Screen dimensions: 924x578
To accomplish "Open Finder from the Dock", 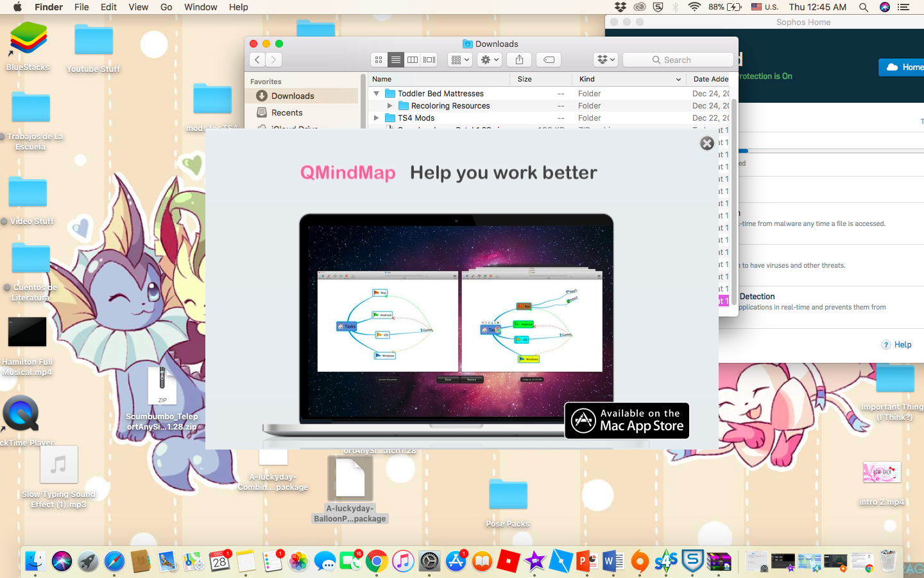I will pyautogui.click(x=35, y=561).
